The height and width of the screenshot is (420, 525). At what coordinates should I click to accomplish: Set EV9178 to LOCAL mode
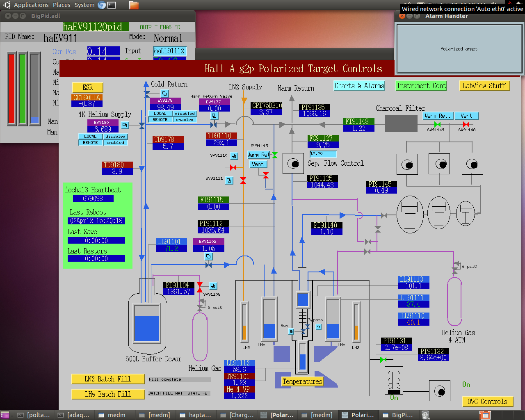(160, 114)
